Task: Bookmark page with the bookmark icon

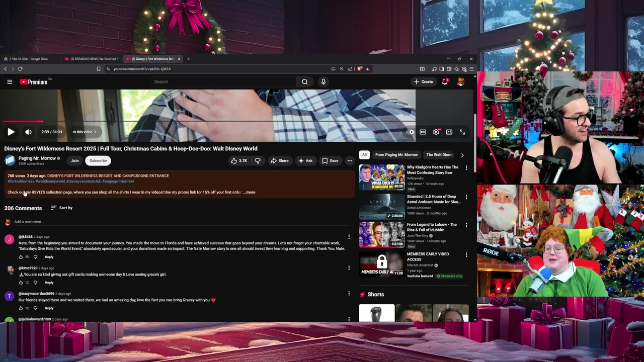Action: pyautogui.click(x=99, y=69)
